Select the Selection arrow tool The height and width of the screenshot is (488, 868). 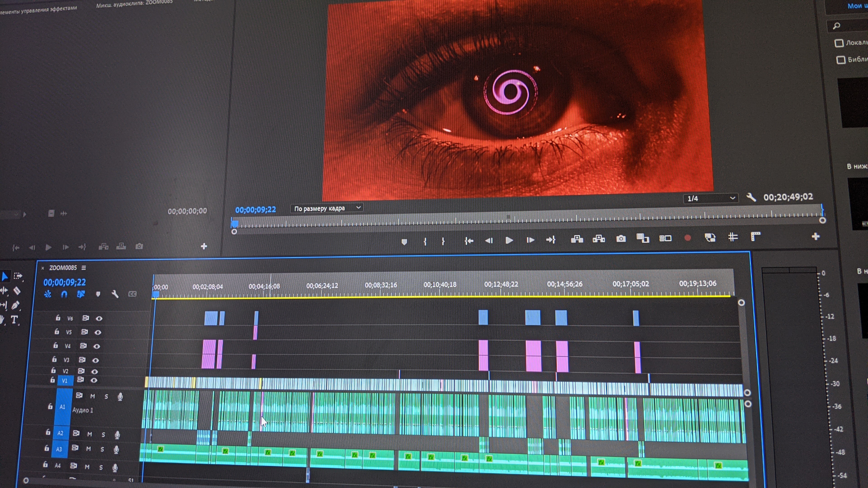tap(5, 276)
